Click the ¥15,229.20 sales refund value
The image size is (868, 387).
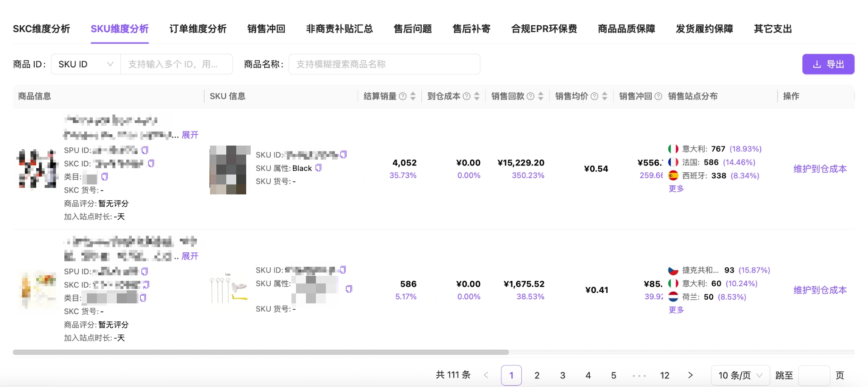[x=521, y=163]
